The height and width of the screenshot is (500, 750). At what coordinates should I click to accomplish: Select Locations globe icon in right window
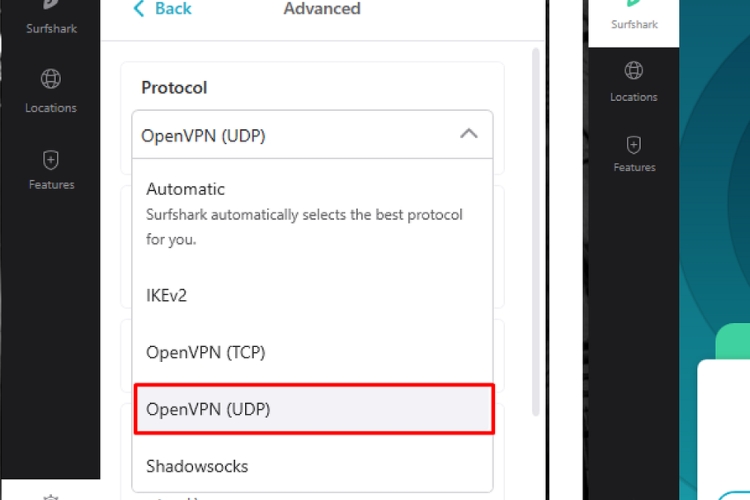tap(633, 70)
